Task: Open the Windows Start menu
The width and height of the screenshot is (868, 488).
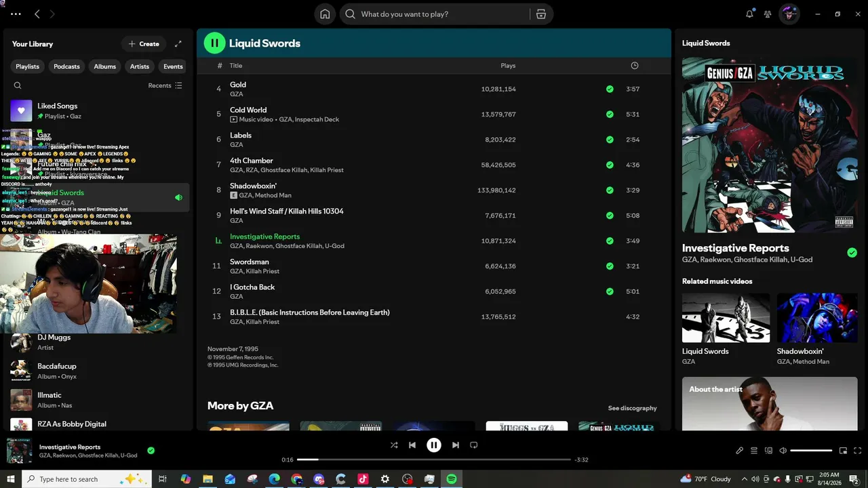Action: tap(11, 479)
